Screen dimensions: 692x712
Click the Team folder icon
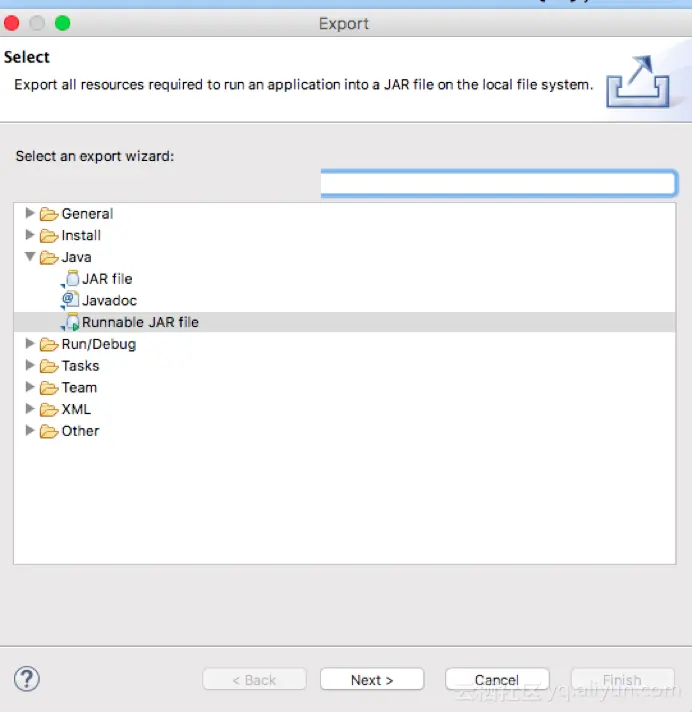coord(49,388)
